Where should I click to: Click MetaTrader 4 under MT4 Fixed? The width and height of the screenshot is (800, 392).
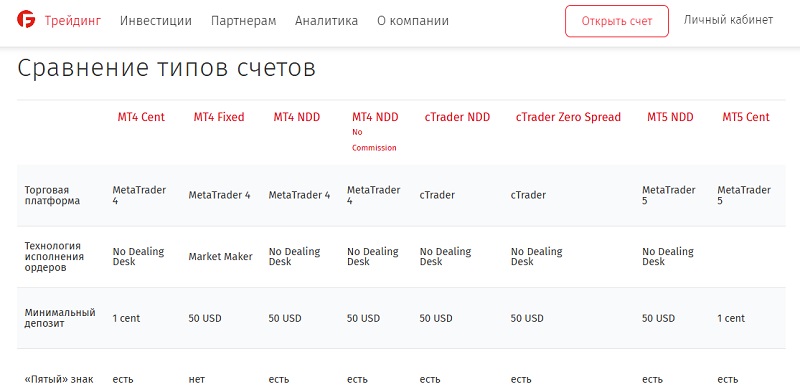tap(219, 195)
